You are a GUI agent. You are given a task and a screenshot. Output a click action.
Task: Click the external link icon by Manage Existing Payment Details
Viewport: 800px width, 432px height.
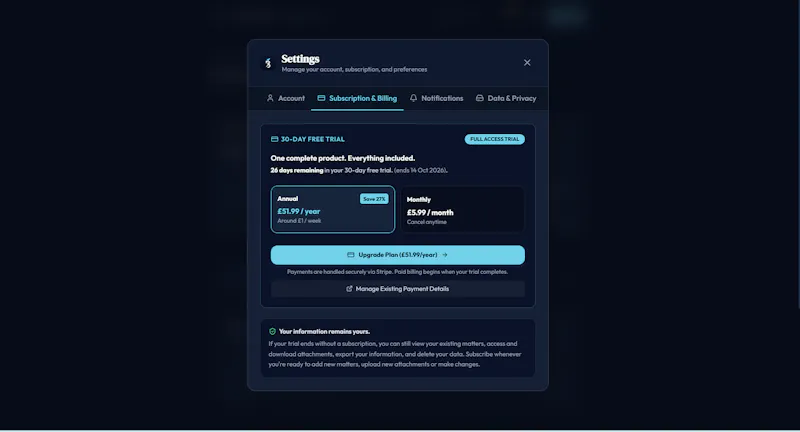coord(349,289)
